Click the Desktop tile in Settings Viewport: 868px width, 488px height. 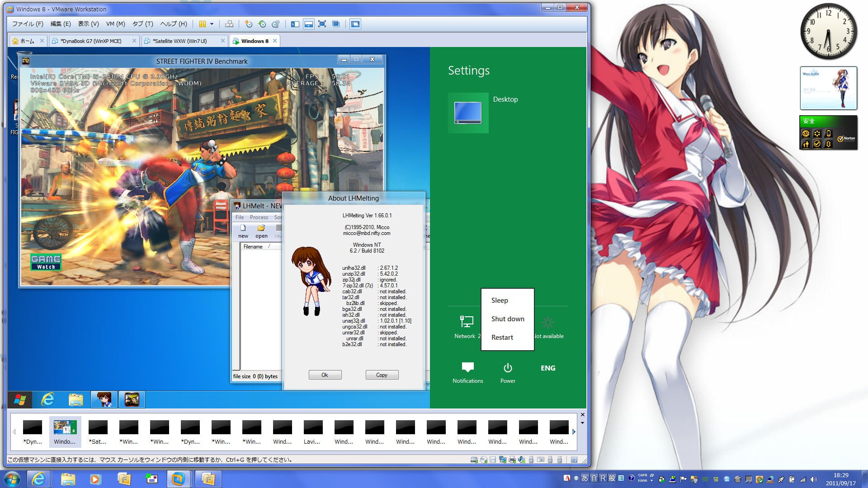click(468, 113)
